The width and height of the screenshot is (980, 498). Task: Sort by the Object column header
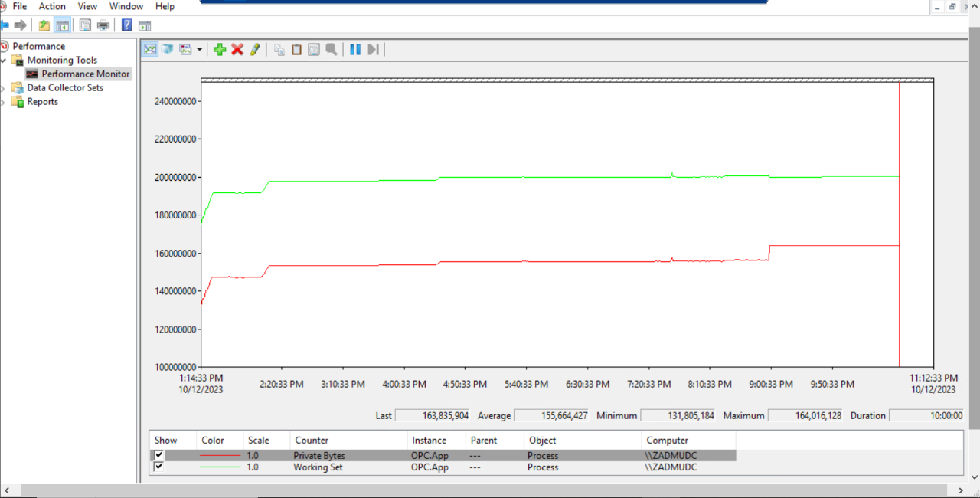583,441
